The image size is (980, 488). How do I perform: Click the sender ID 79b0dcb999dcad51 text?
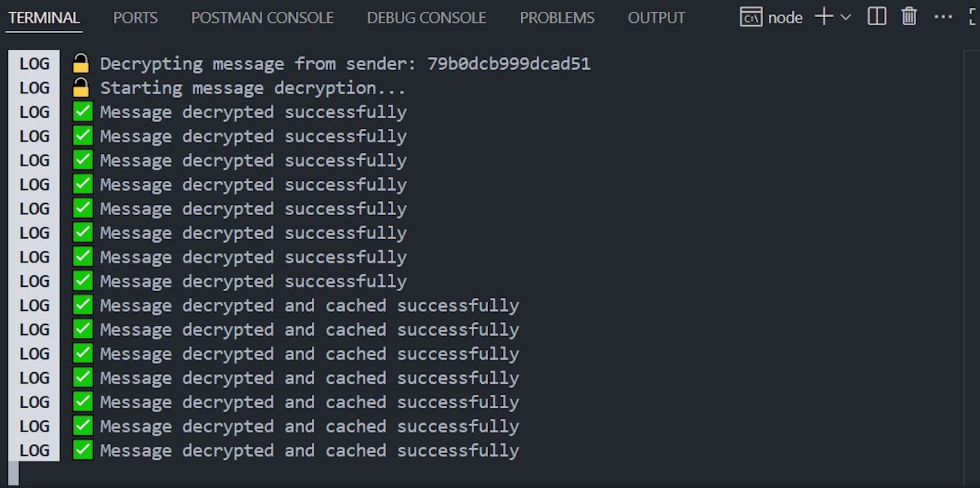point(509,63)
